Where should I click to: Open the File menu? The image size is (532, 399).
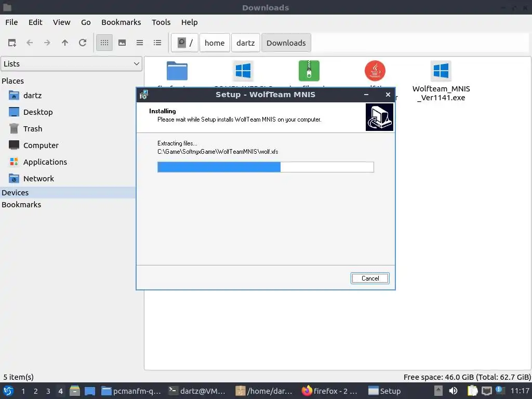(11, 22)
